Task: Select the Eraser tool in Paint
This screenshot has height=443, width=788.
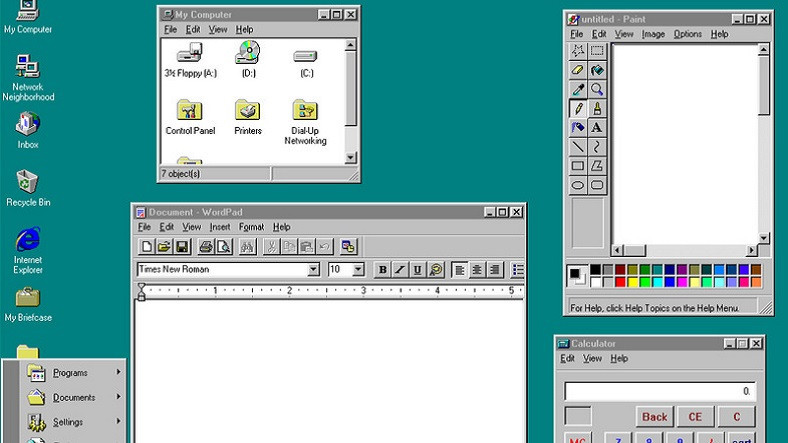Action: (578, 70)
